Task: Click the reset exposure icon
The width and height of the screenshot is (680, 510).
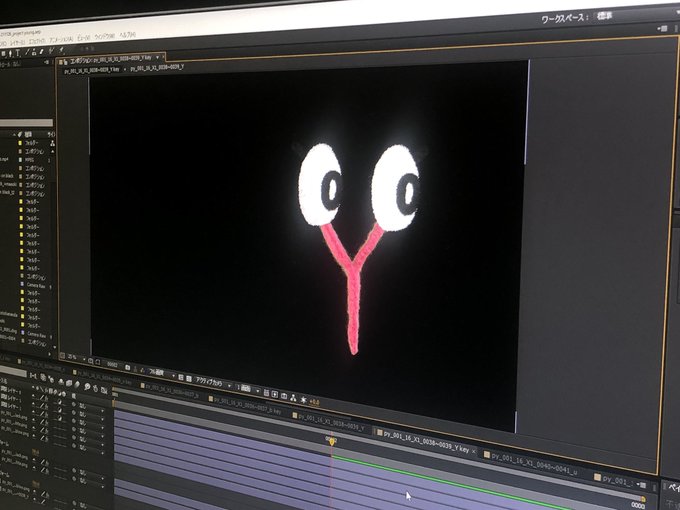Action: click(x=304, y=399)
